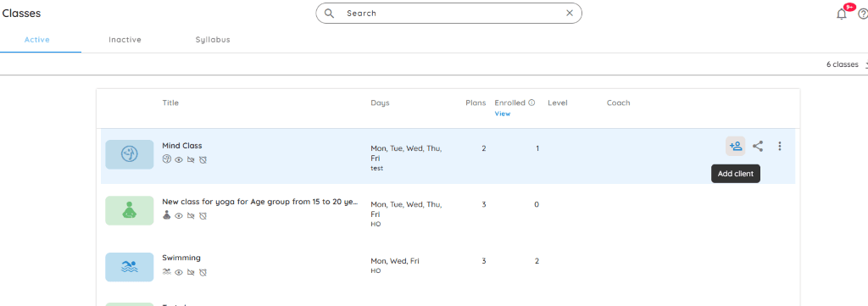
Task: Open more options menu for Mind Class
Action: [x=780, y=146]
